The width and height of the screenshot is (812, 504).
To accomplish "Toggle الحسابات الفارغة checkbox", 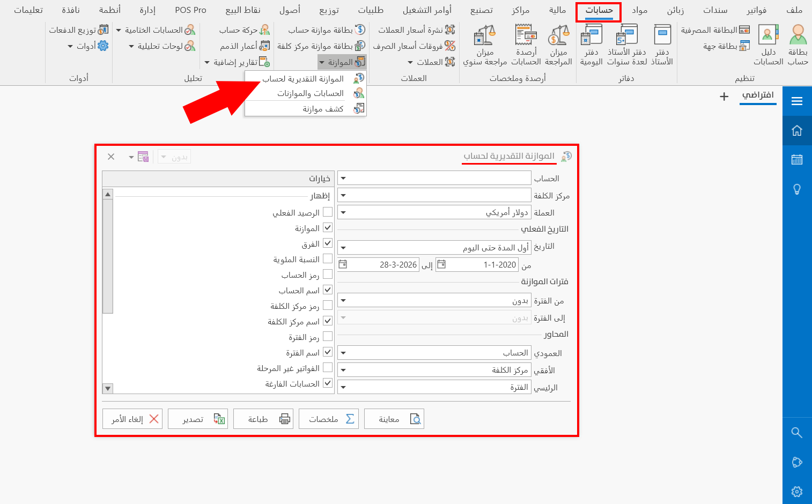I will pos(328,383).
